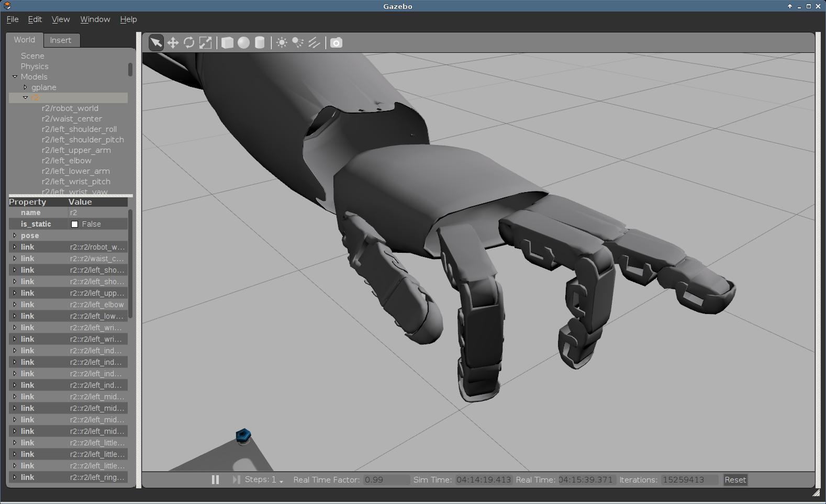Insert a cylinder shape
The image size is (826, 504).
pos(260,42)
